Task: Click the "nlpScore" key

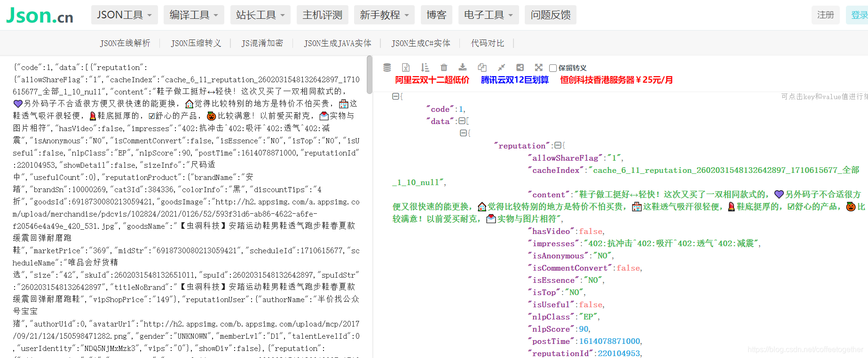Action: click(551, 329)
